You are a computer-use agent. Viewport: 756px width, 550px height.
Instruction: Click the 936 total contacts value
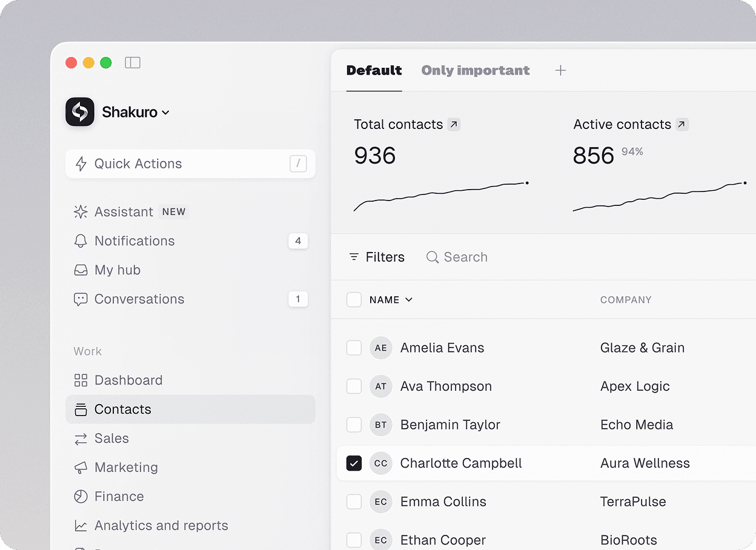point(375,156)
